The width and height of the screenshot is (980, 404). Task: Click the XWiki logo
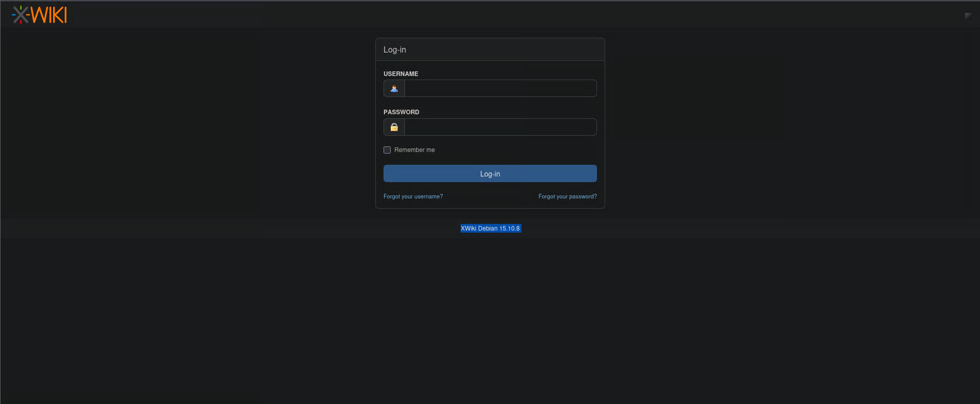point(39,15)
